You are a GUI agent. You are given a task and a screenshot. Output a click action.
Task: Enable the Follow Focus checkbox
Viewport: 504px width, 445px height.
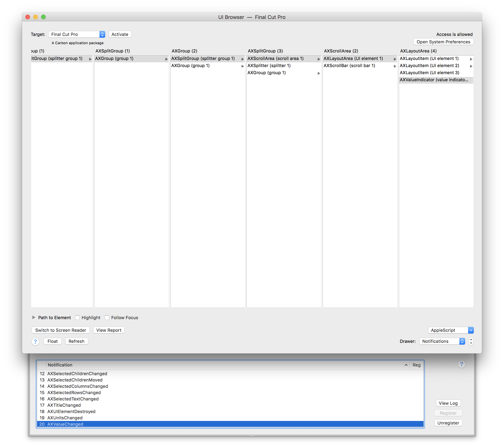107,318
